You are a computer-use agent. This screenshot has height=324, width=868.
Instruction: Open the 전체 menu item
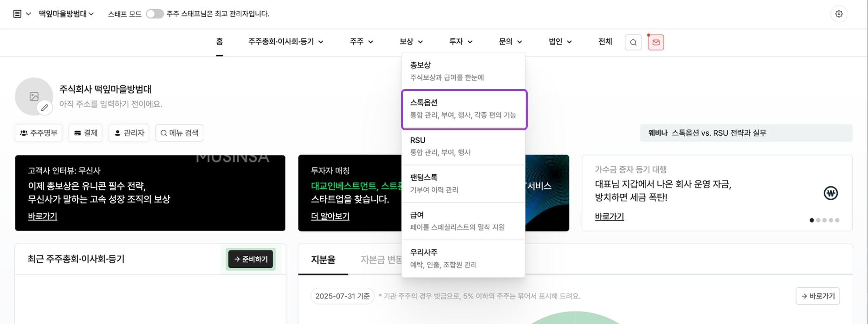coord(605,42)
